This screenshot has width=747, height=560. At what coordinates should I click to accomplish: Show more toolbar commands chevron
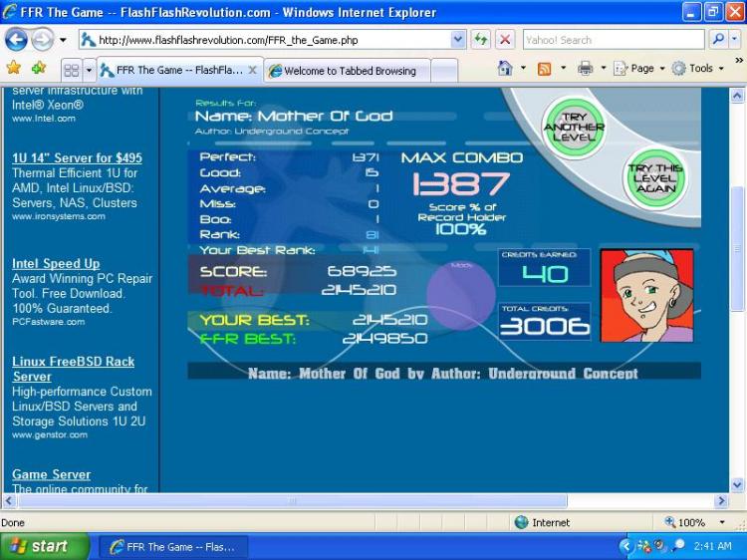[739, 61]
